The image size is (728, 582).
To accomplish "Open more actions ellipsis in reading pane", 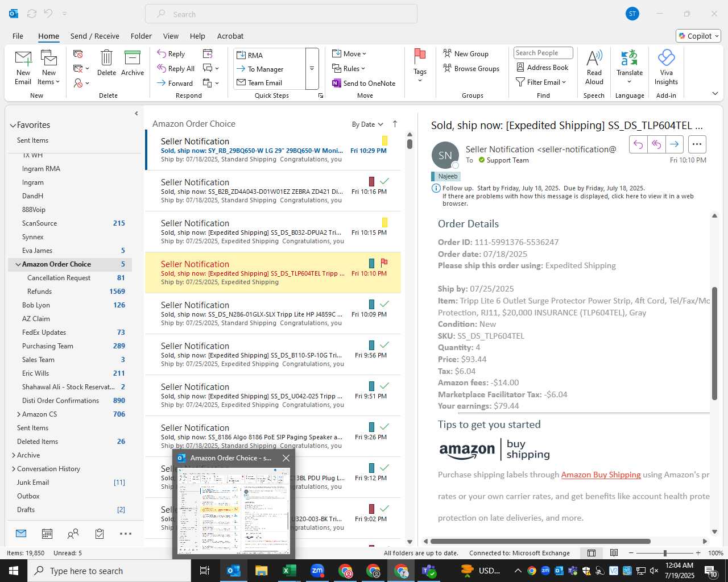I will pyautogui.click(x=697, y=144).
